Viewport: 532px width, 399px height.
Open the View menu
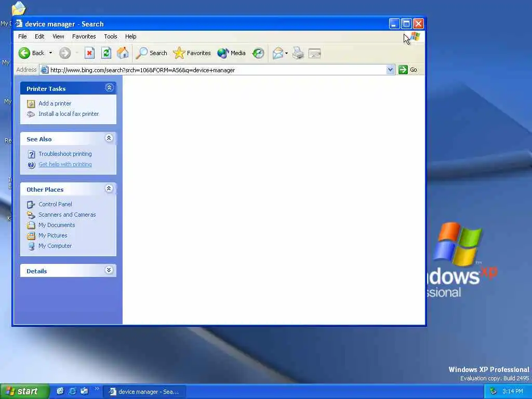click(x=58, y=36)
